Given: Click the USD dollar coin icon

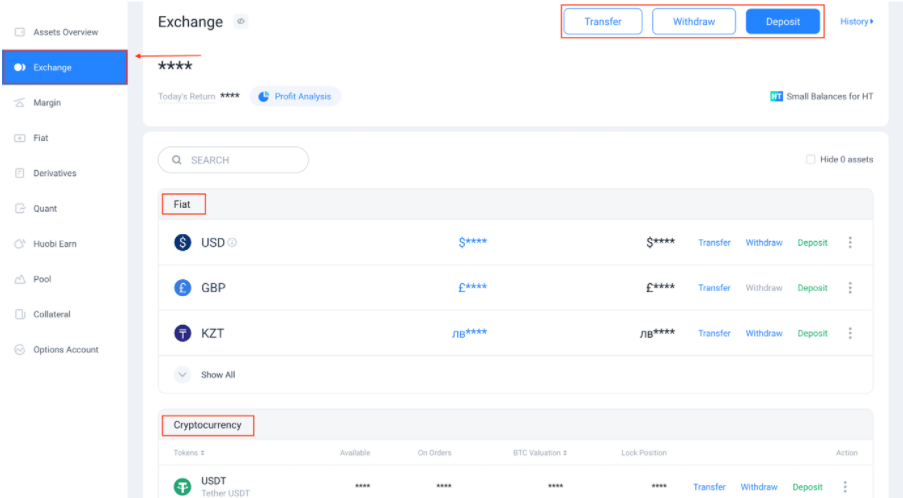Looking at the screenshot, I should (183, 242).
